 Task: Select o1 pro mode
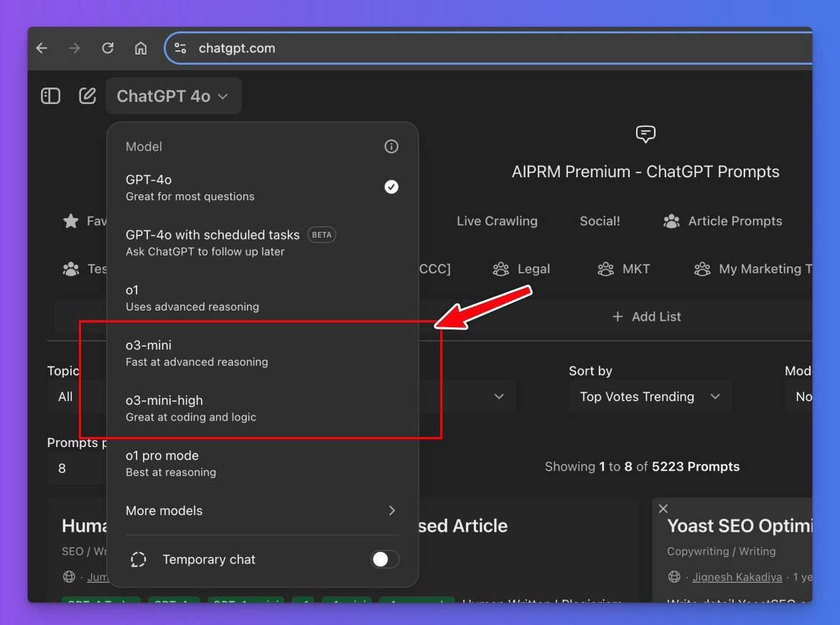click(x=262, y=464)
